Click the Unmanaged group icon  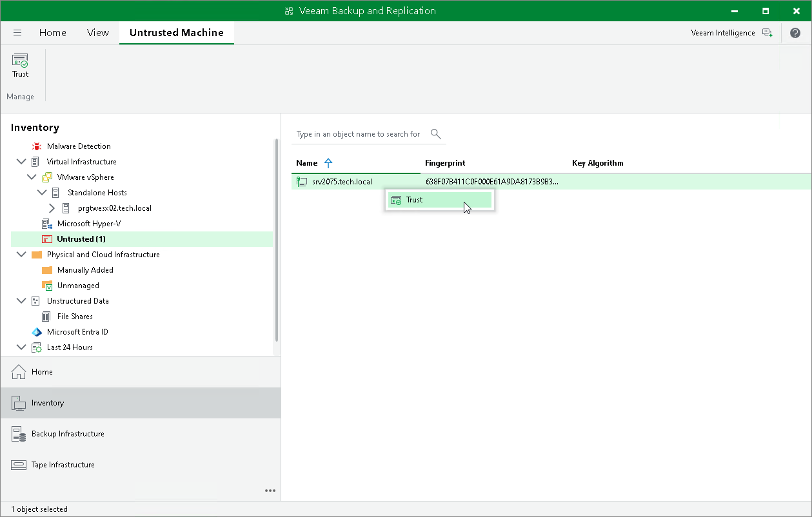coord(47,286)
